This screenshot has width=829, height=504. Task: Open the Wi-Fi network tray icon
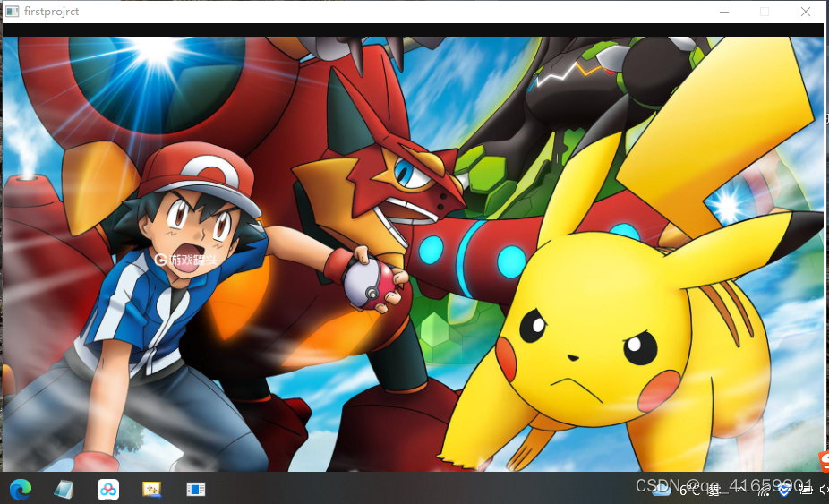coord(764,491)
